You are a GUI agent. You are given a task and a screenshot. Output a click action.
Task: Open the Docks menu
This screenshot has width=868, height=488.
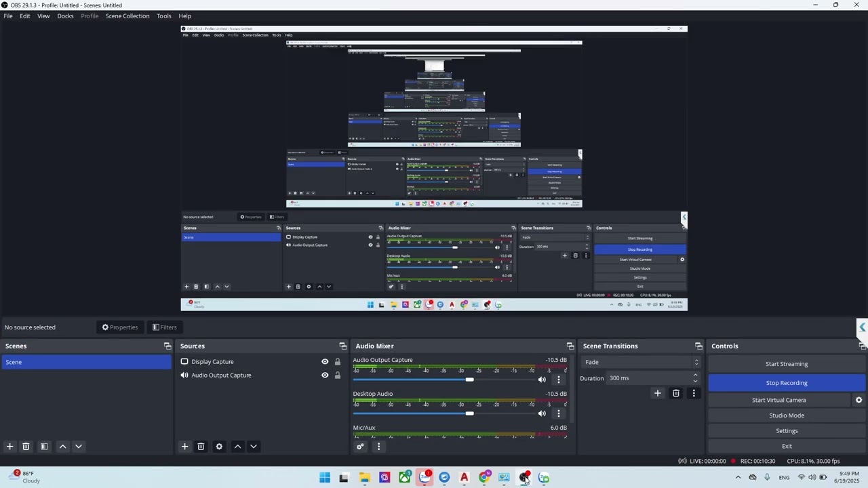[x=66, y=16]
